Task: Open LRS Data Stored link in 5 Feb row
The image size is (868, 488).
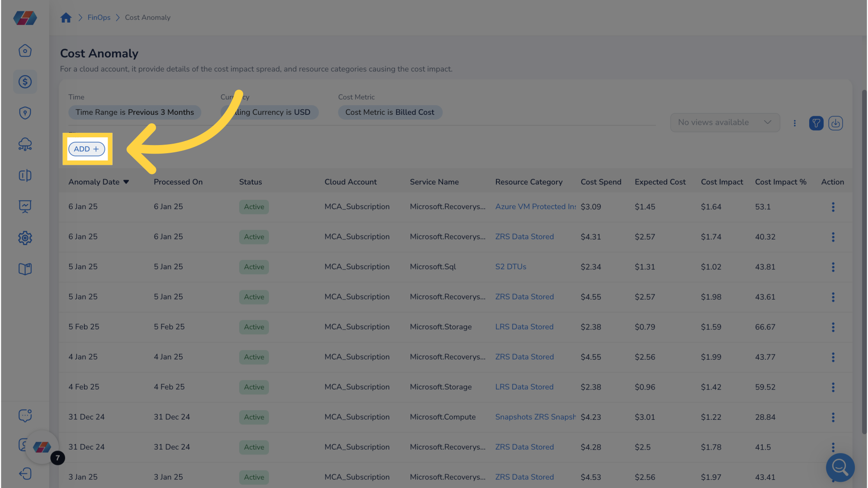Action: click(x=524, y=327)
